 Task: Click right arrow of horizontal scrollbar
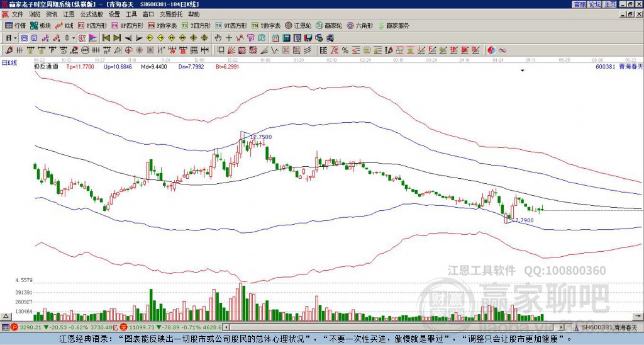(x=562, y=327)
